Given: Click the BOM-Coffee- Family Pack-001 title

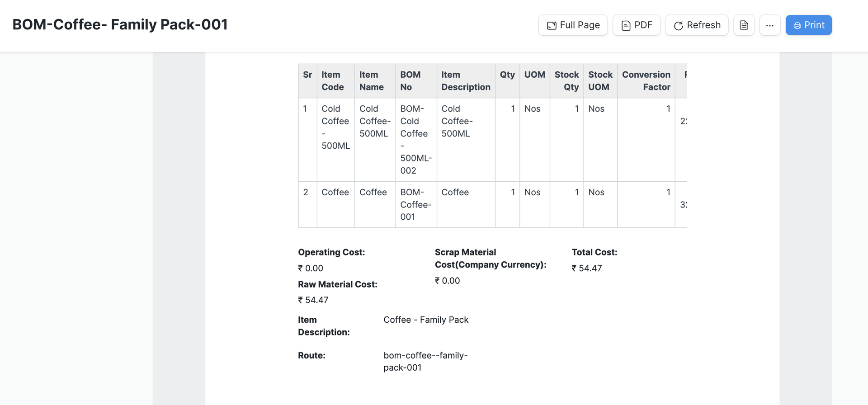Looking at the screenshot, I should pyautogui.click(x=120, y=24).
